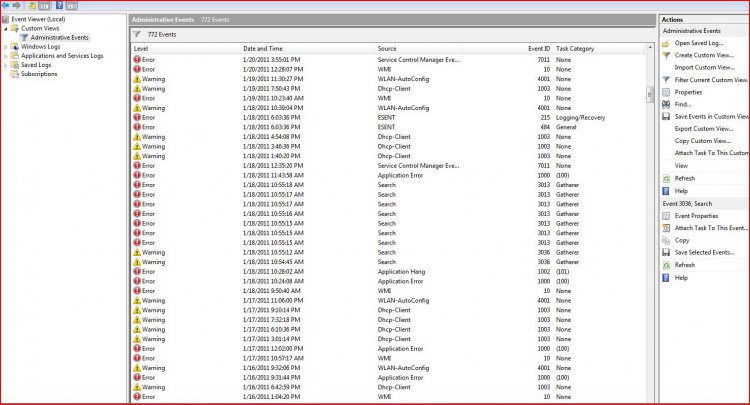
Task: Select Administrative Events in the tree
Action: pos(59,37)
